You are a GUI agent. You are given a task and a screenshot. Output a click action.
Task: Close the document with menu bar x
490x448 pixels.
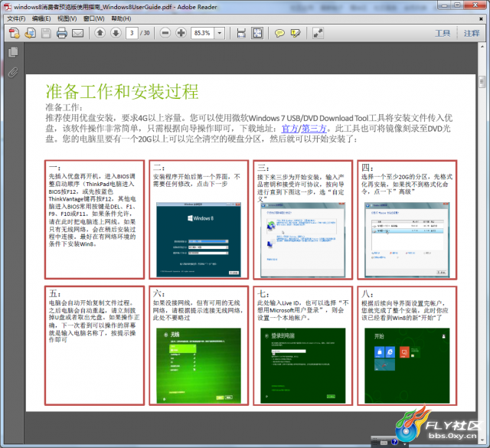point(481,19)
